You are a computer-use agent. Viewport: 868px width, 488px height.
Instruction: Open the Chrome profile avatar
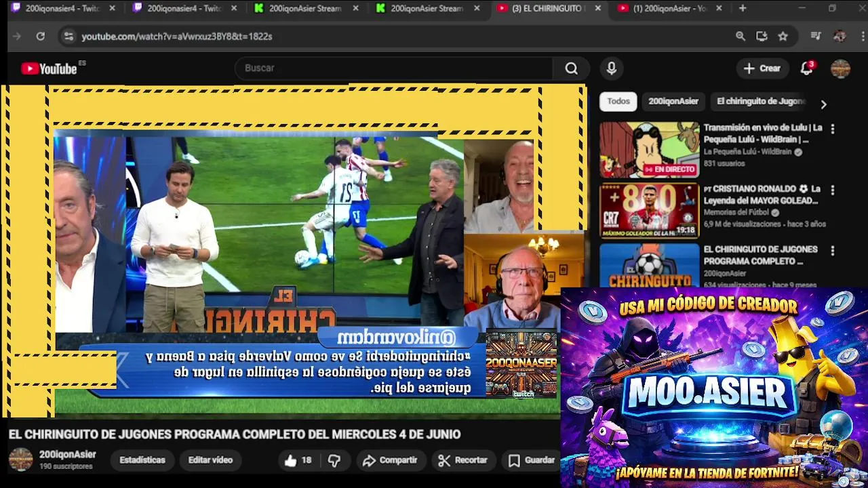[840, 37]
